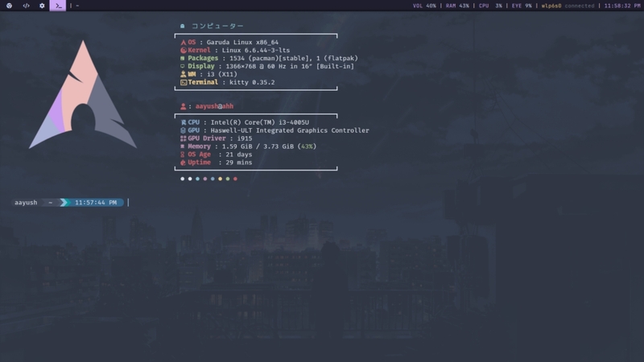Viewport: 644px width, 362px height.
Task: Switch to the browser workspace icon
Action: coord(9,6)
